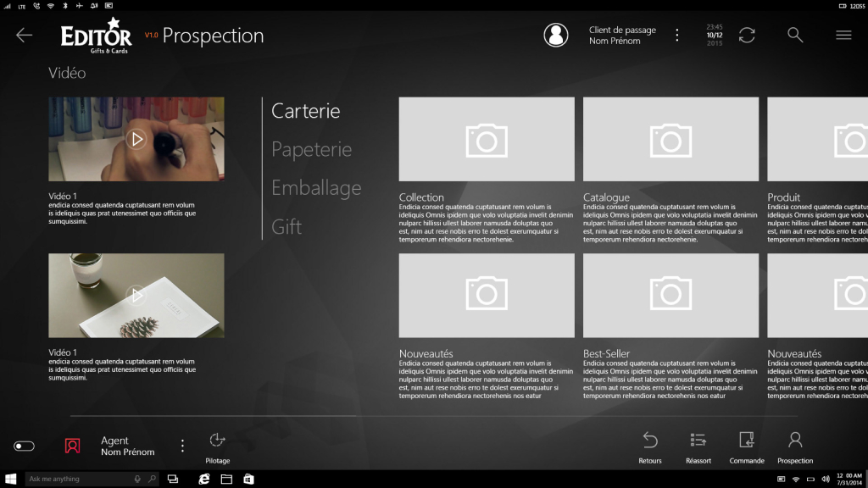868x488 pixels.
Task: Click the sync refresh icon
Action: pos(747,35)
